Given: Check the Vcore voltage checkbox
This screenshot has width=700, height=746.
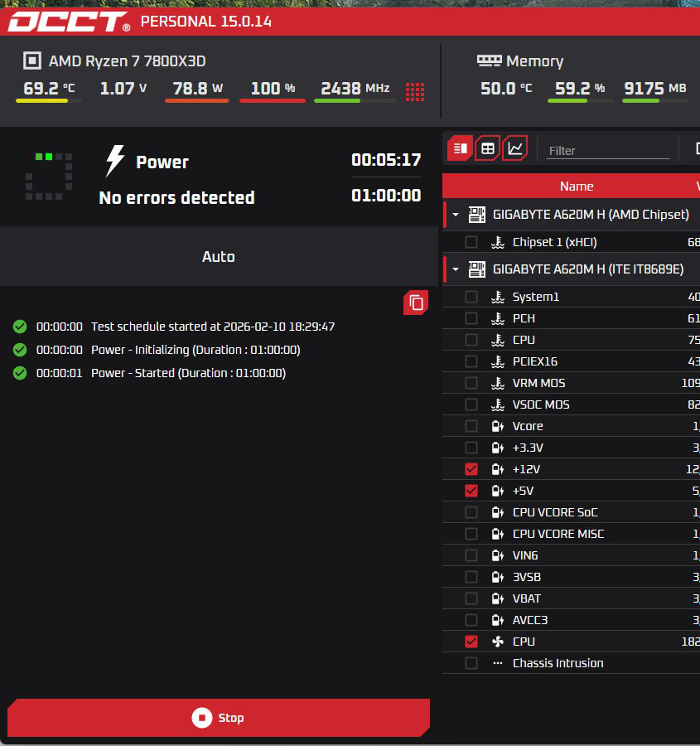Looking at the screenshot, I should tap(471, 426).
